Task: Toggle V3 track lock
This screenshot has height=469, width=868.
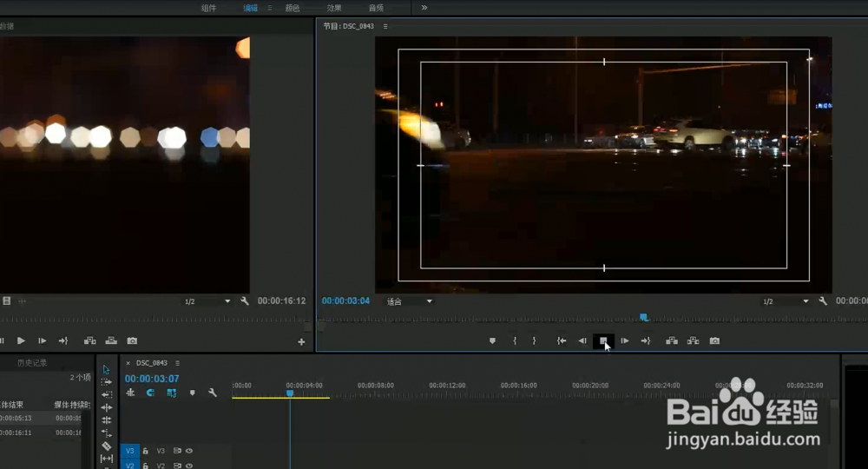Action: 146,451
